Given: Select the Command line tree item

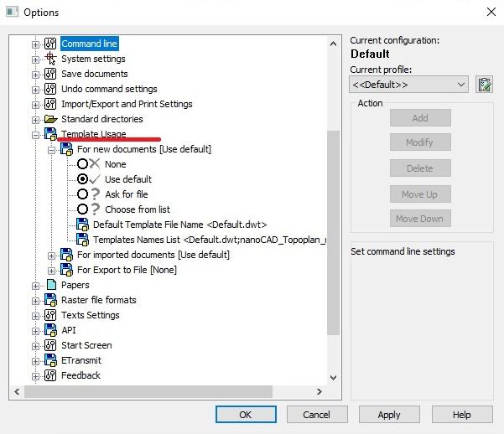Looking at the screenshot, I should [89, 44].
